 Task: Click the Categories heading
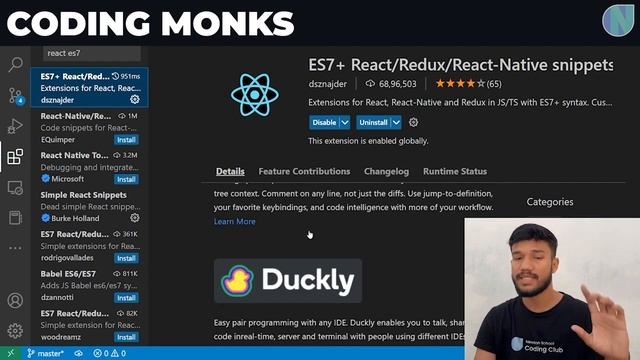[550, 202]
